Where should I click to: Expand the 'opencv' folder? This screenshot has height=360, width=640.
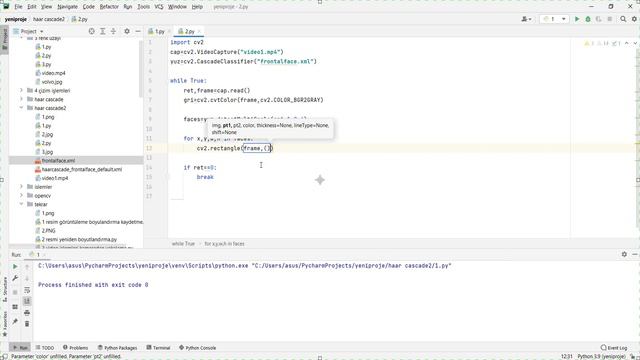(x=21, y=196)
